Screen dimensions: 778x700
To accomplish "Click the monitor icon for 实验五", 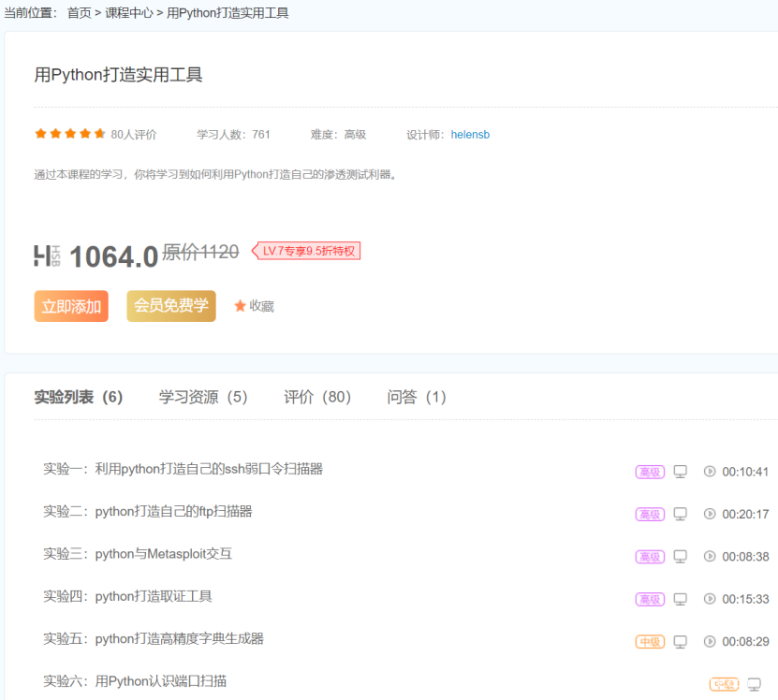I will point(681,642).
